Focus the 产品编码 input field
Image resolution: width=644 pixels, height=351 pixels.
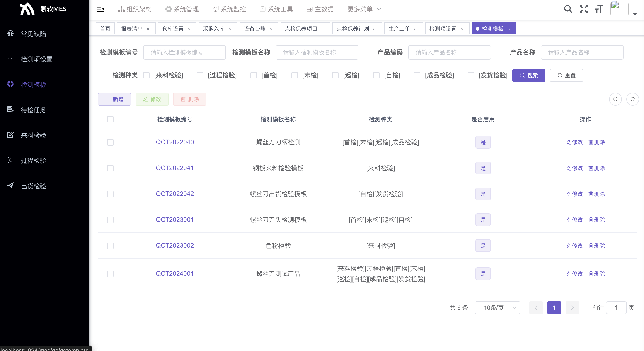coord(450,52)
